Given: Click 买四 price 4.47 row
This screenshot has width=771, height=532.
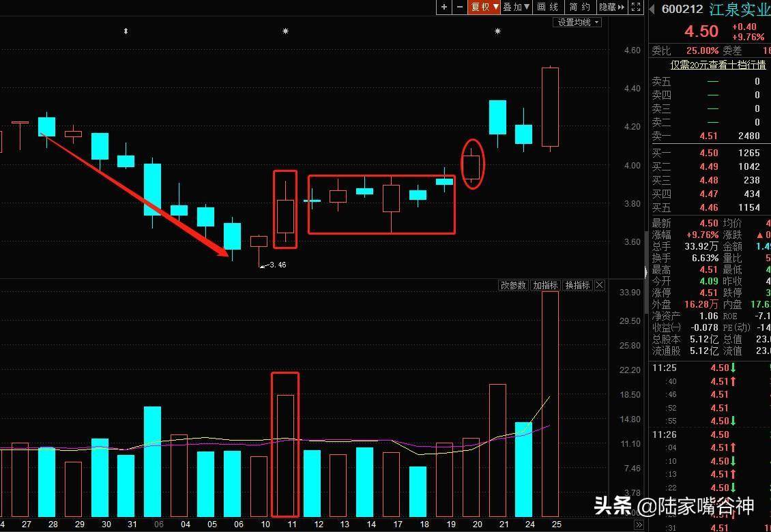Looking at the screenshot, I should coord(708,194).
